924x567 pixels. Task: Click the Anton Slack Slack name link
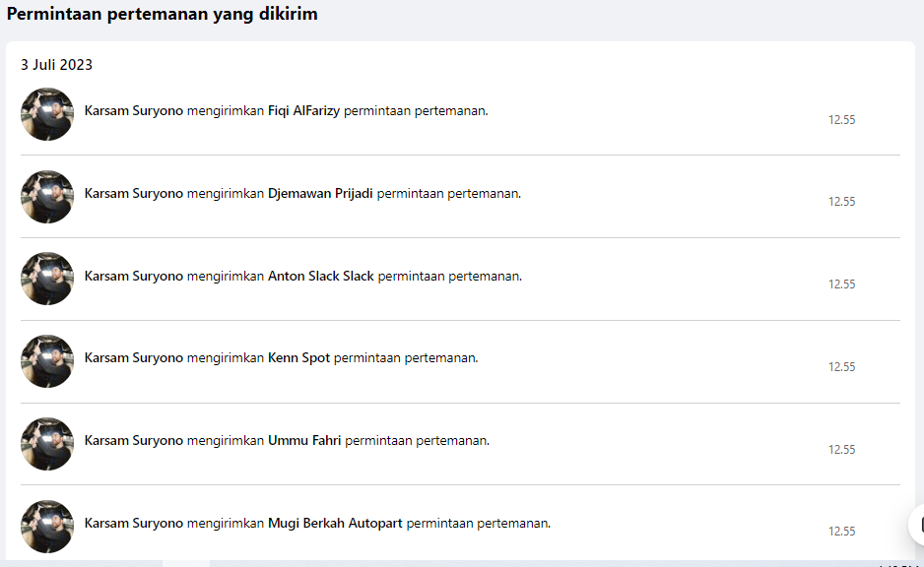pos(320,277)
